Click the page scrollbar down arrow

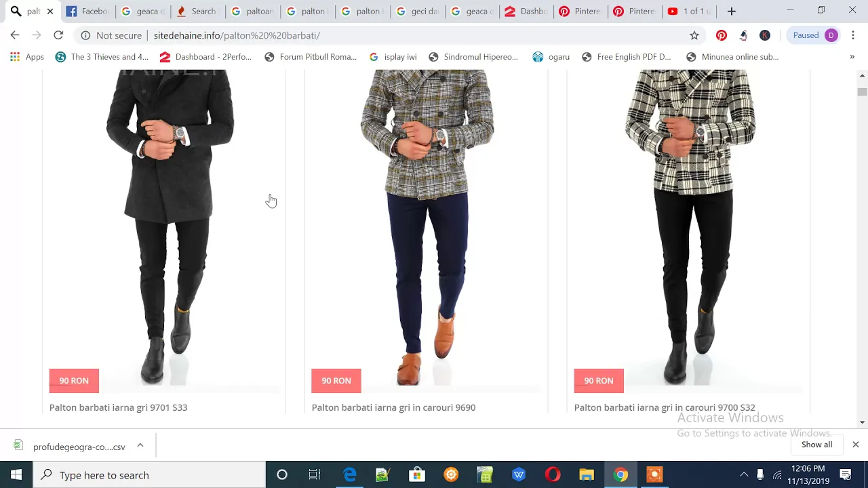[x=862, y=422]
